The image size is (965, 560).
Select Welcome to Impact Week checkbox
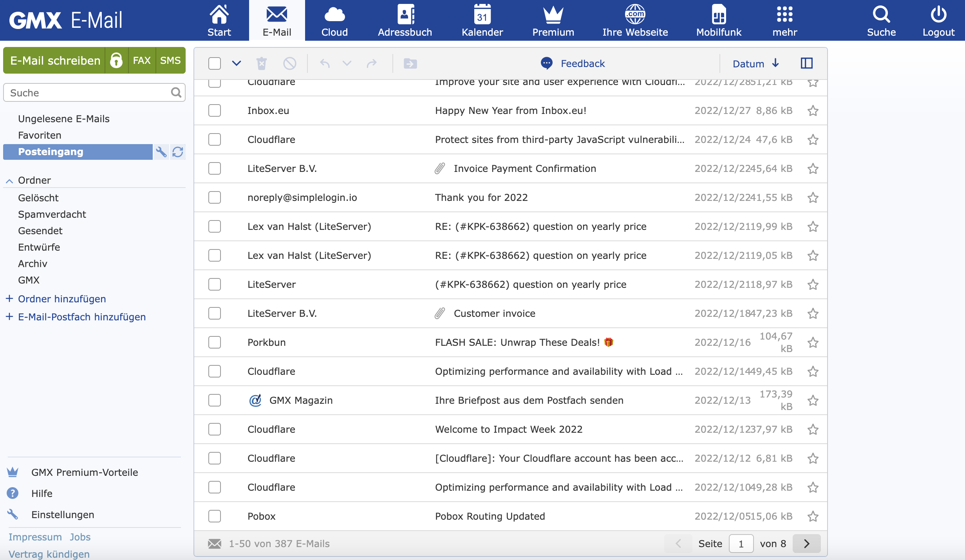pyautogui.click(x=215, y=429)
